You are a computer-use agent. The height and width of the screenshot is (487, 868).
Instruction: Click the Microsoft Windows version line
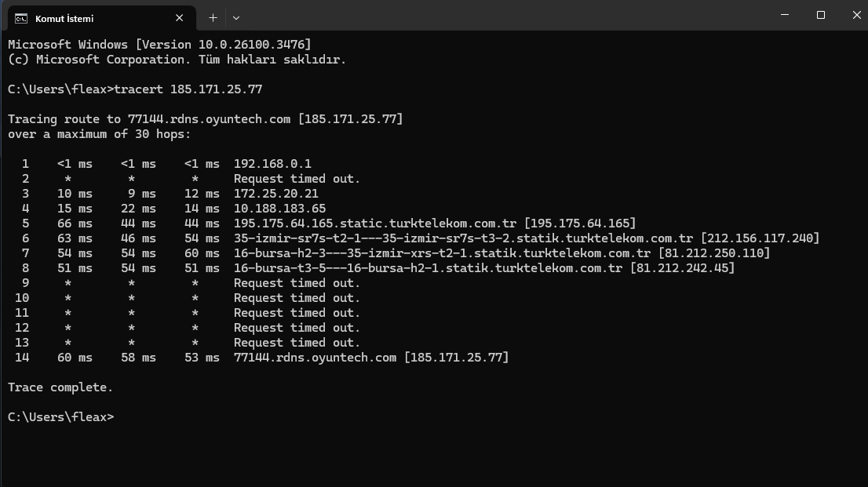[x=159, y=45]
